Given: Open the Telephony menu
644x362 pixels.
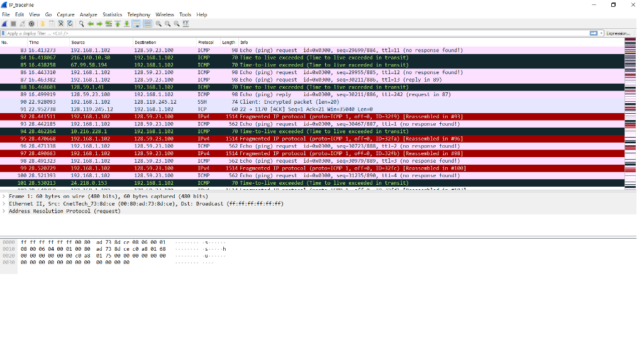Looking at the screenshot, I should tap(138, 14).
